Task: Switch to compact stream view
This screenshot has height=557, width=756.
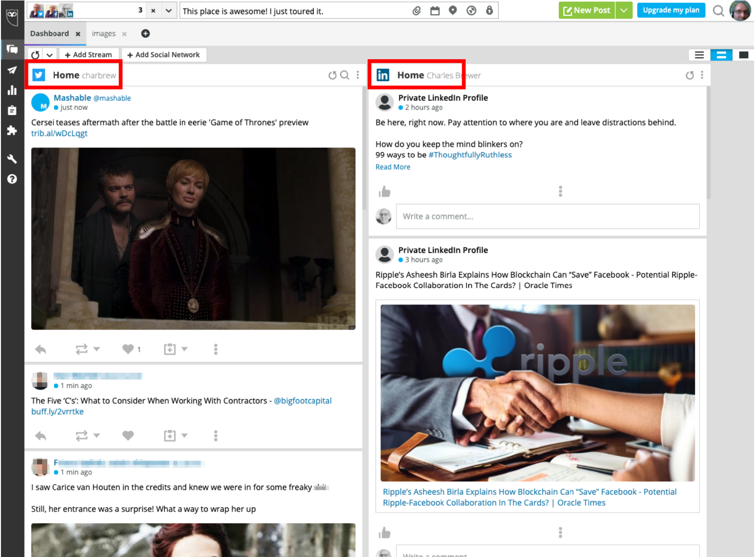Action: pos(699,55)
